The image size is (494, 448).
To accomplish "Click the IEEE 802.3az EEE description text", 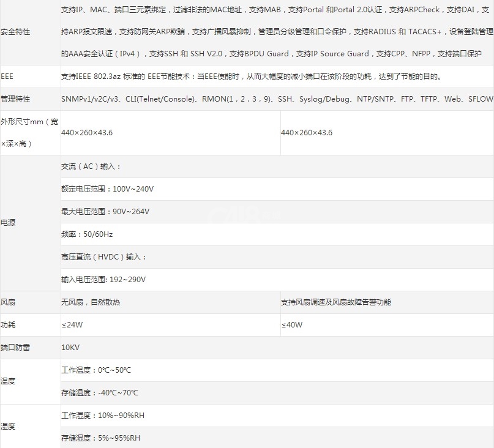I will click(251, 77).
